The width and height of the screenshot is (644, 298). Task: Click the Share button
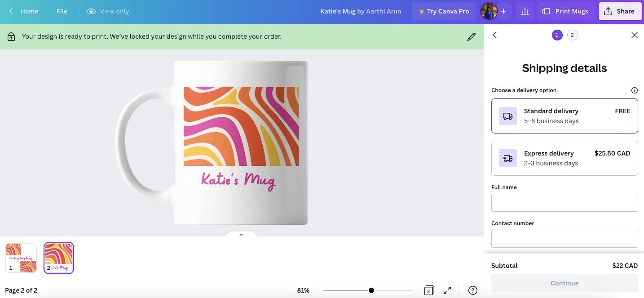pos(620,11)
